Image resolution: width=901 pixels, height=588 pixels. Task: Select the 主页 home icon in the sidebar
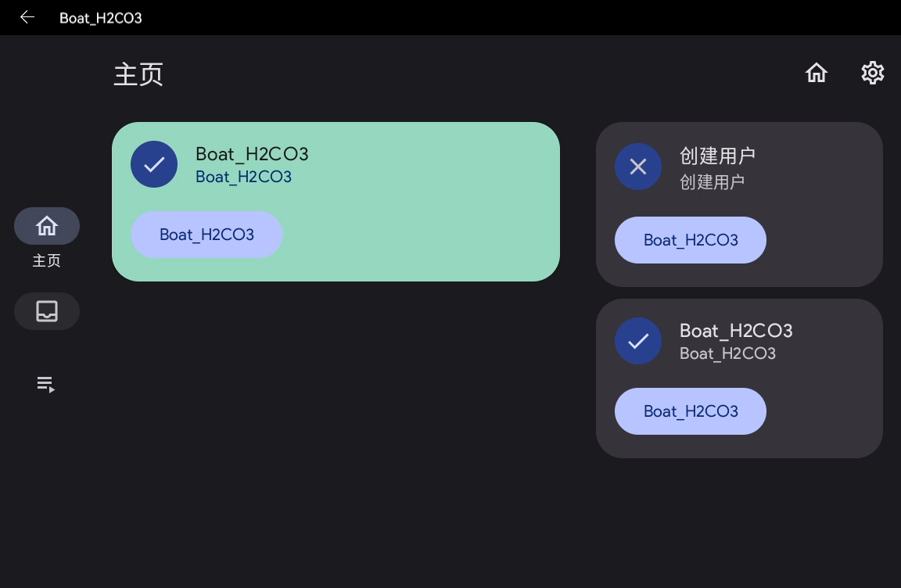[x=46, y=225]
